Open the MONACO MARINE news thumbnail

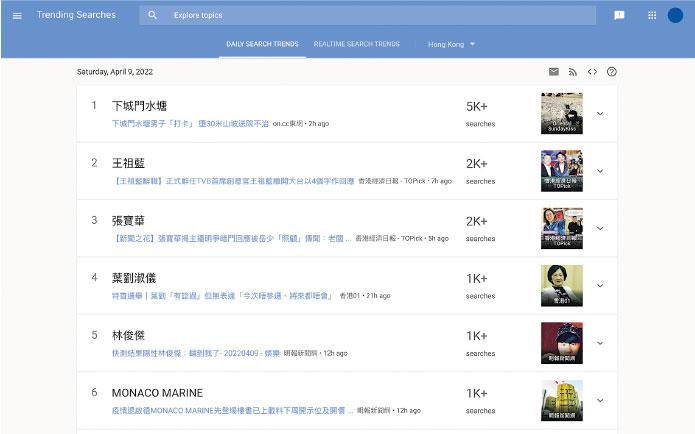tap(562, 400)
